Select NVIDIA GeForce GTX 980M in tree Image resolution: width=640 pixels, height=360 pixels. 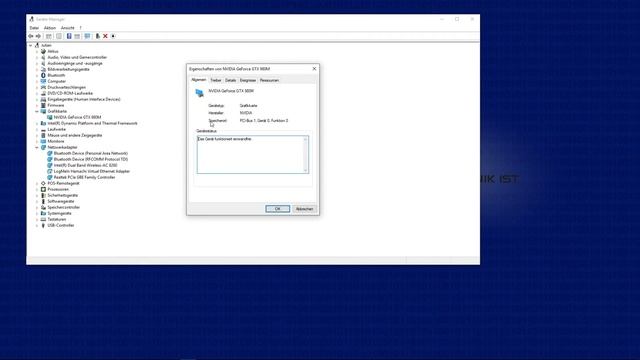(77, 117)
